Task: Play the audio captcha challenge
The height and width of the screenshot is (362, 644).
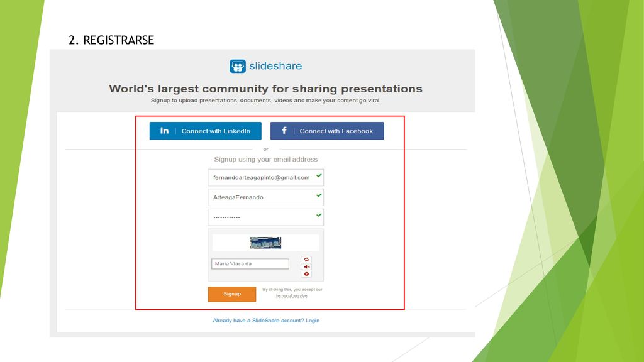Action: pyautogui.click(x=306, y=266)
